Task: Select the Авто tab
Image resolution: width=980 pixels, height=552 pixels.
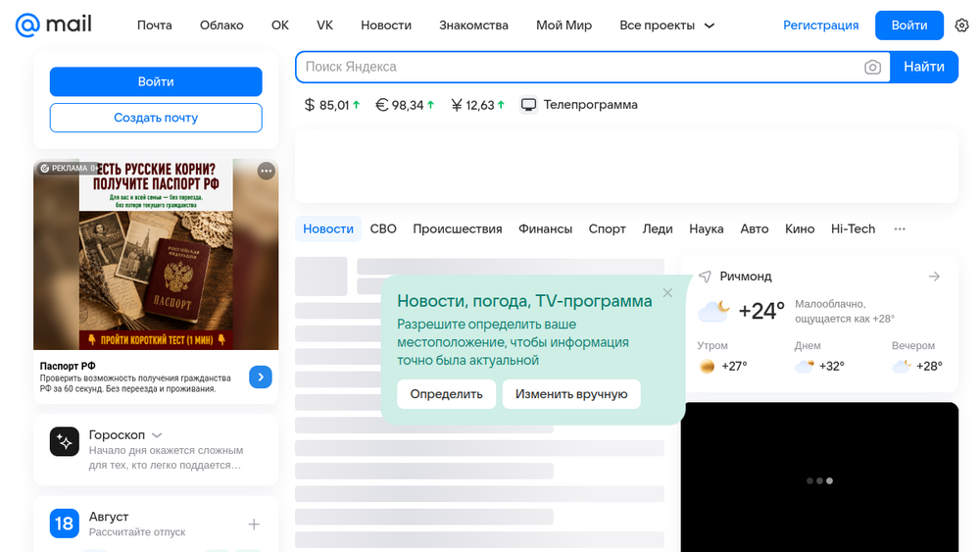Action: point(755,228)
